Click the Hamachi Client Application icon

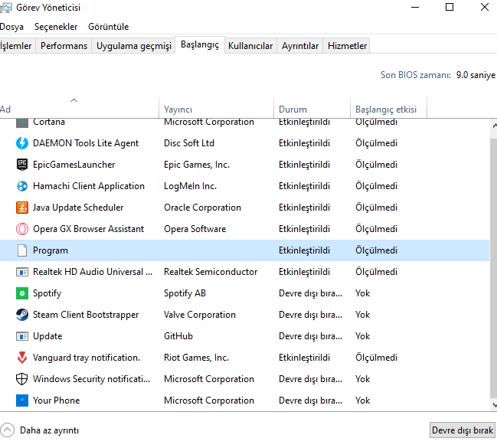tap(22, 186)
